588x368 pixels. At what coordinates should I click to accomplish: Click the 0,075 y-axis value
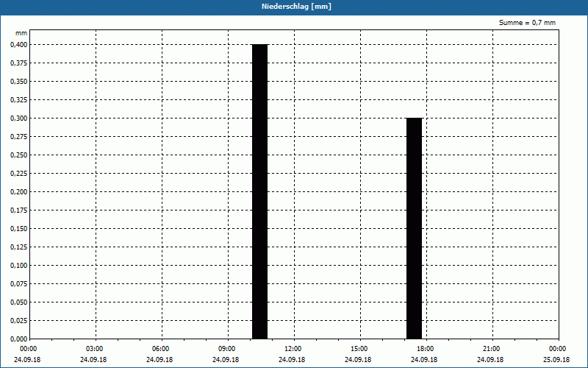19,284
